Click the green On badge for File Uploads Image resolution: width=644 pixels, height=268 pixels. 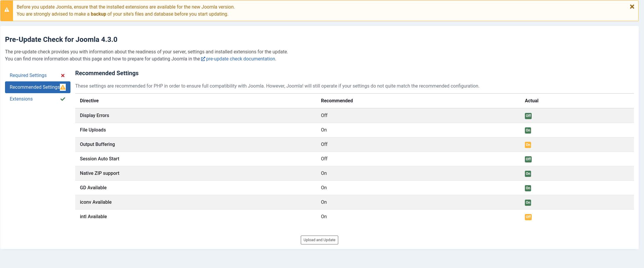(x=528, y=130)
